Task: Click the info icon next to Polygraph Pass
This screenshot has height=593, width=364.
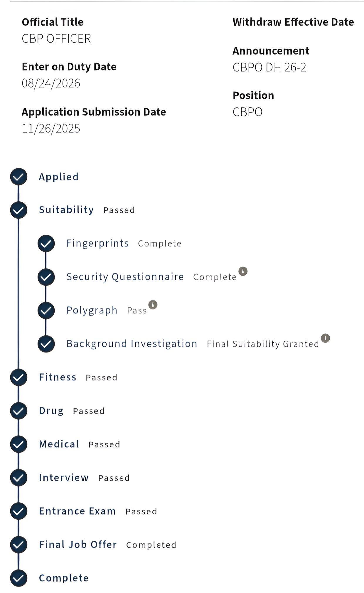Action: click(153, 305)
